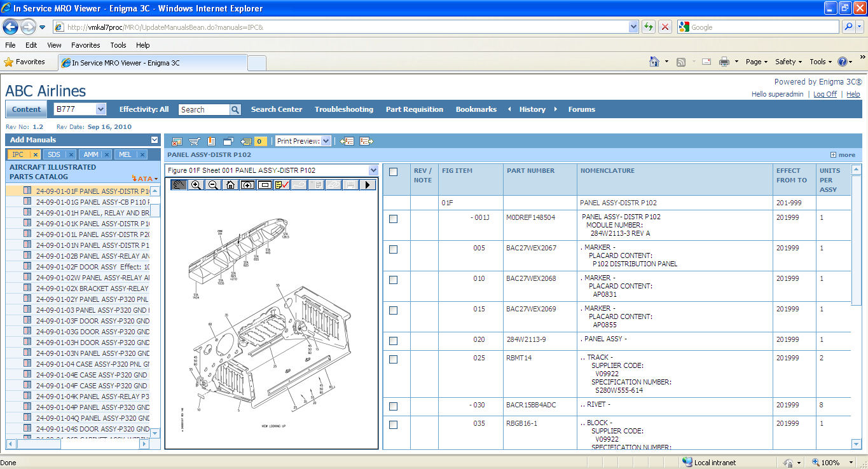Click the zoom out magnifier tool

(213, 185)
